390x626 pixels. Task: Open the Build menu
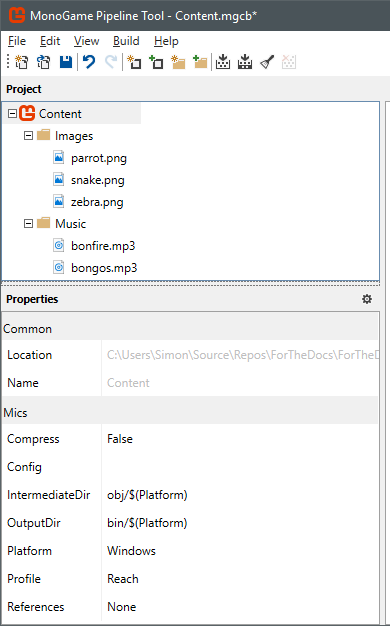[126, 41]
